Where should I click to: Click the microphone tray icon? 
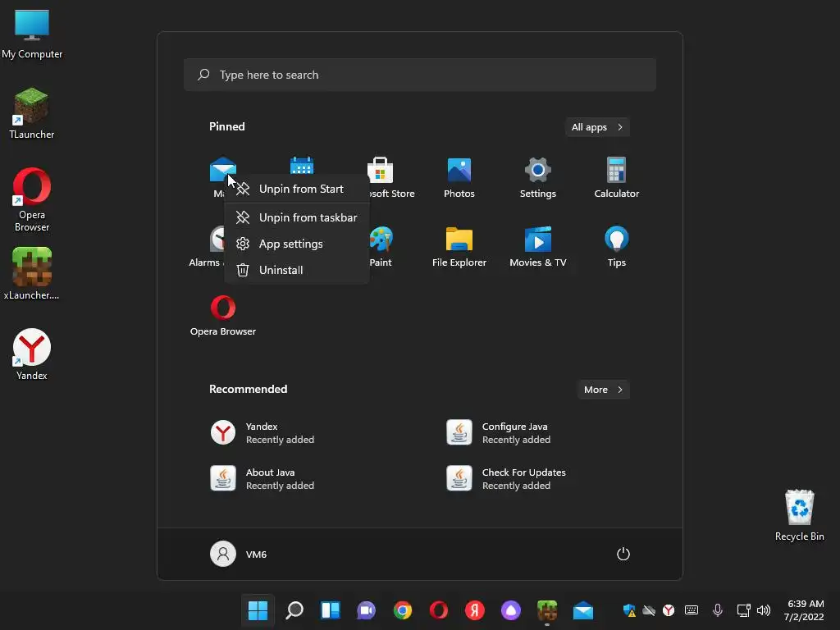(718, 610)
